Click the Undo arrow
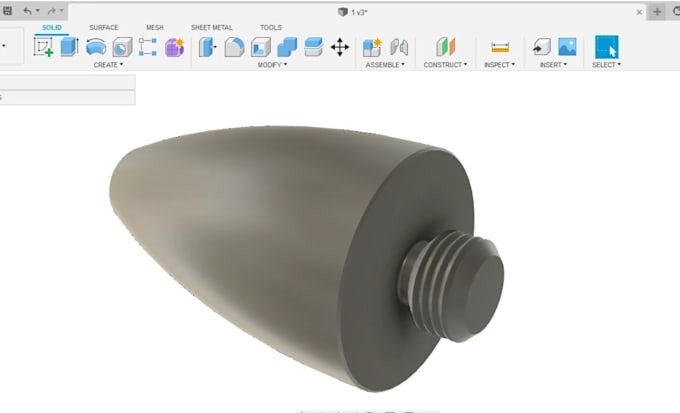680x413 pixels. click(x=28, y=11)
